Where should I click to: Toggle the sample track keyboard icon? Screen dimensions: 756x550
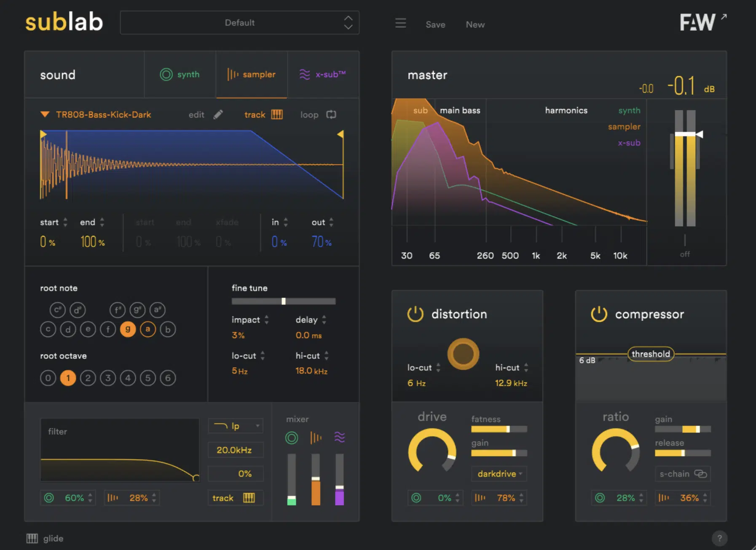click(276, 115)
